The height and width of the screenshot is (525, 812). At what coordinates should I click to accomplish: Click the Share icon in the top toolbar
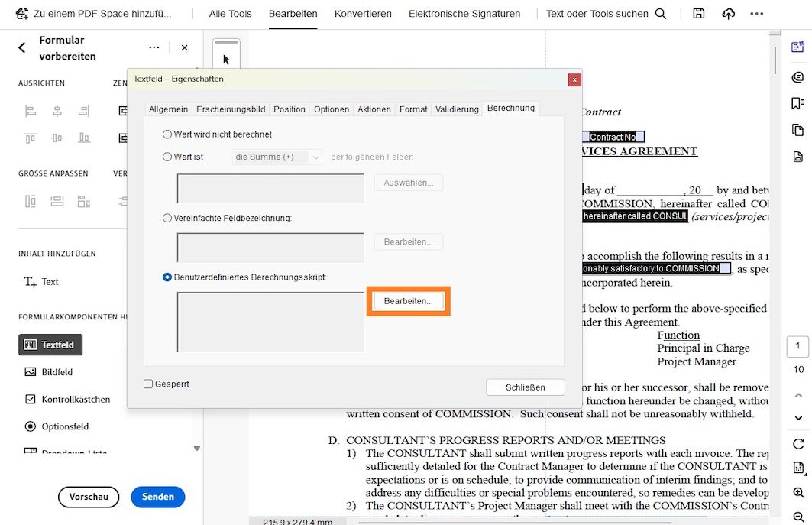[x=728, y=13]
